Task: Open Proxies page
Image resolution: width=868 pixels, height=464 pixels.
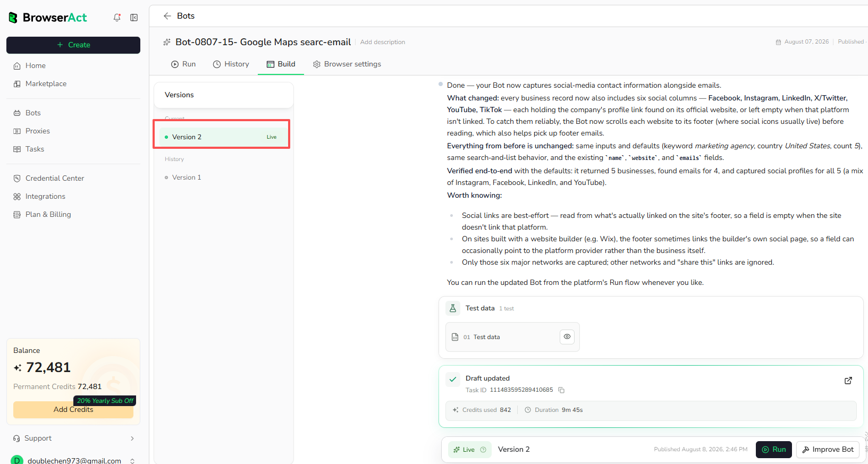Action: (73, 131)
